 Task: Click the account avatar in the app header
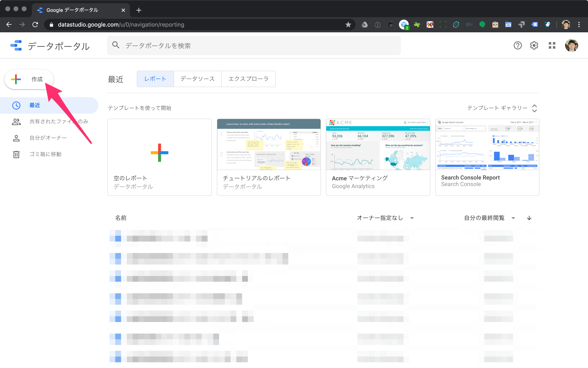pyautogui.click(x=571, y=46)
